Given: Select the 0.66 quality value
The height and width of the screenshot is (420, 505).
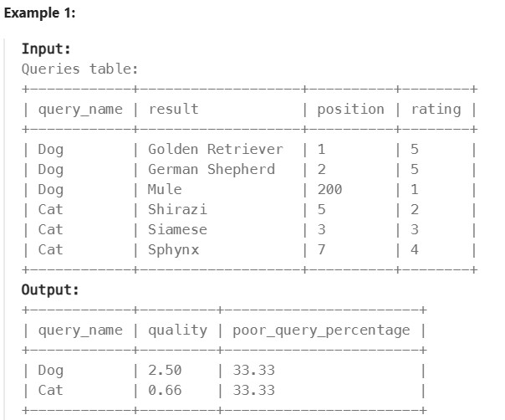Looking at the screenshot, I should click(165, 390).
